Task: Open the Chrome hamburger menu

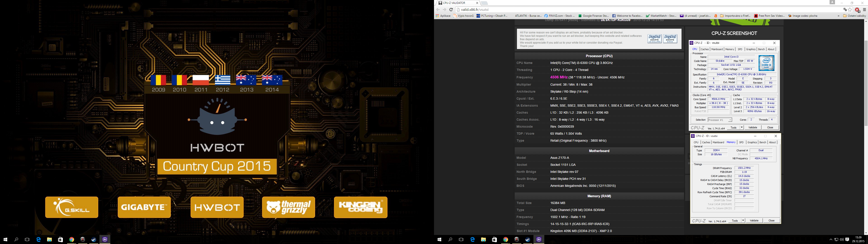Action: [x=864, y=10]
